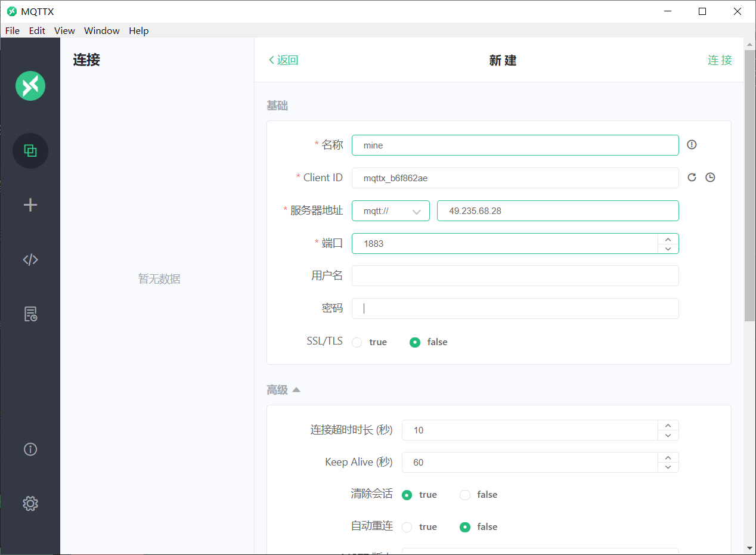756x555 pixels.
Task: Click the Client ID input field
Action: coord(515,178)
